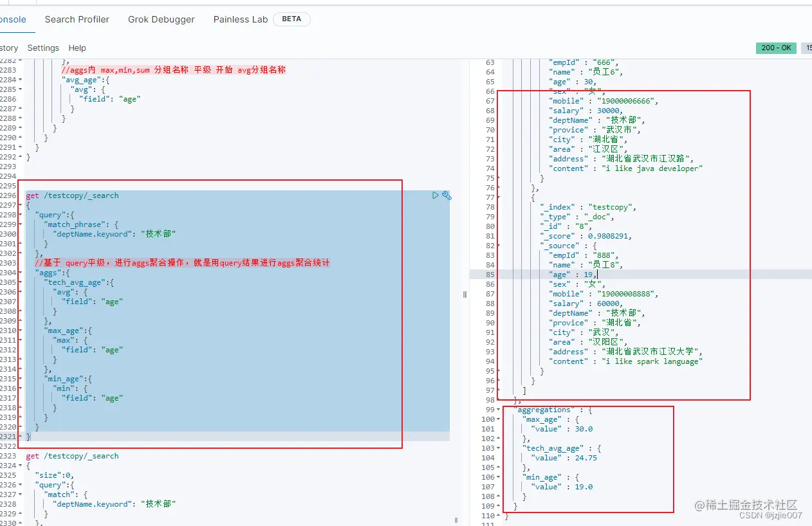Screen dimensions: 812x526
Task: Open the History panel
Action: click(x=8, y=48)
